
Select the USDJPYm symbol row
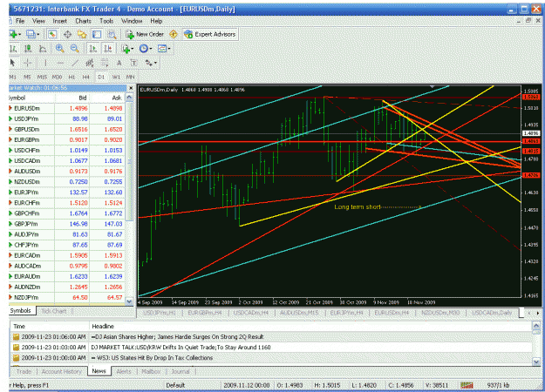pos(67,119)
